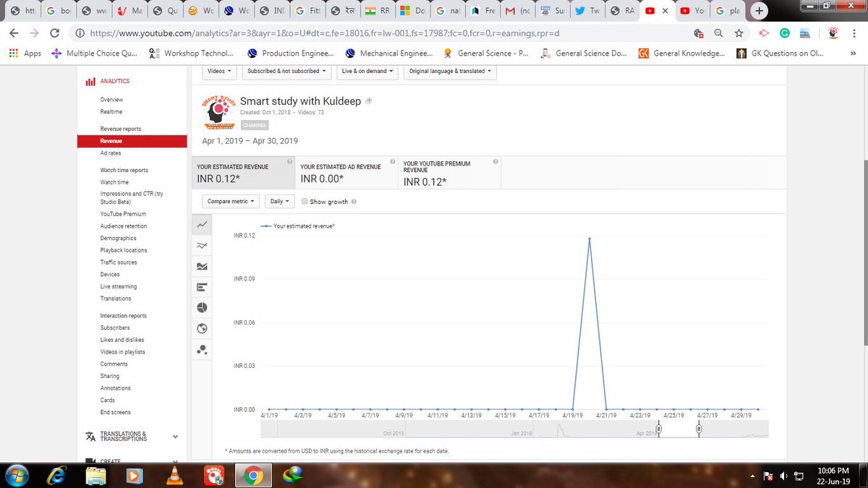Screen dimensions: 868x488
Task: Select the stacked area chart icon
Action: [x=202, y=267]
